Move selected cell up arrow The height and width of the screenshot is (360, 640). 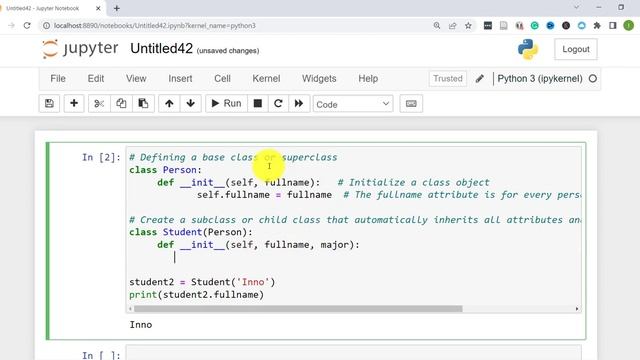coord(169,104)
